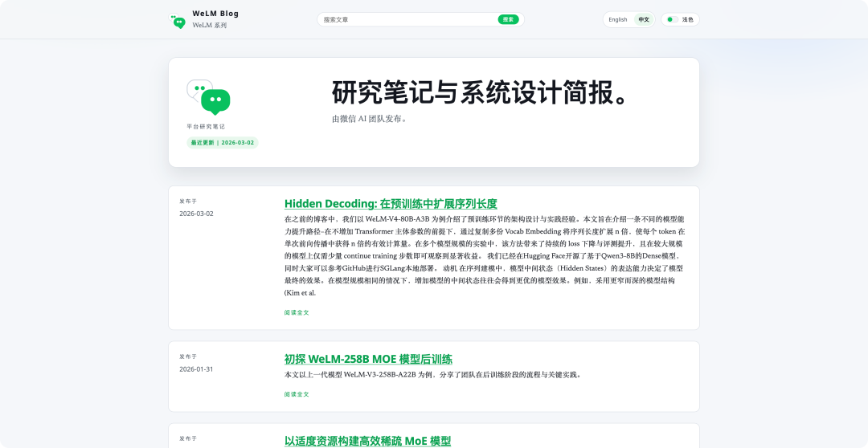Toggle the 浅色 theme switch
Image resolution: width=868 pixels, height=448 pixels.
coord(681,19)
